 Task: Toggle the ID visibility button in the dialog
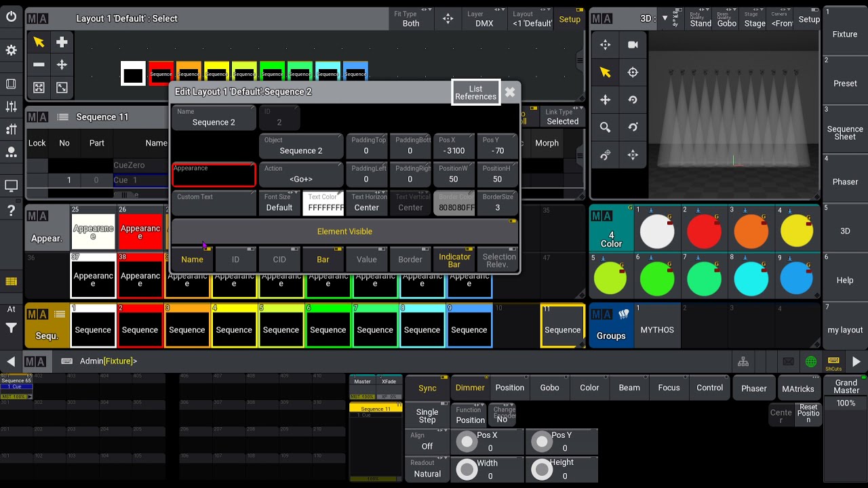pos(235,259)
